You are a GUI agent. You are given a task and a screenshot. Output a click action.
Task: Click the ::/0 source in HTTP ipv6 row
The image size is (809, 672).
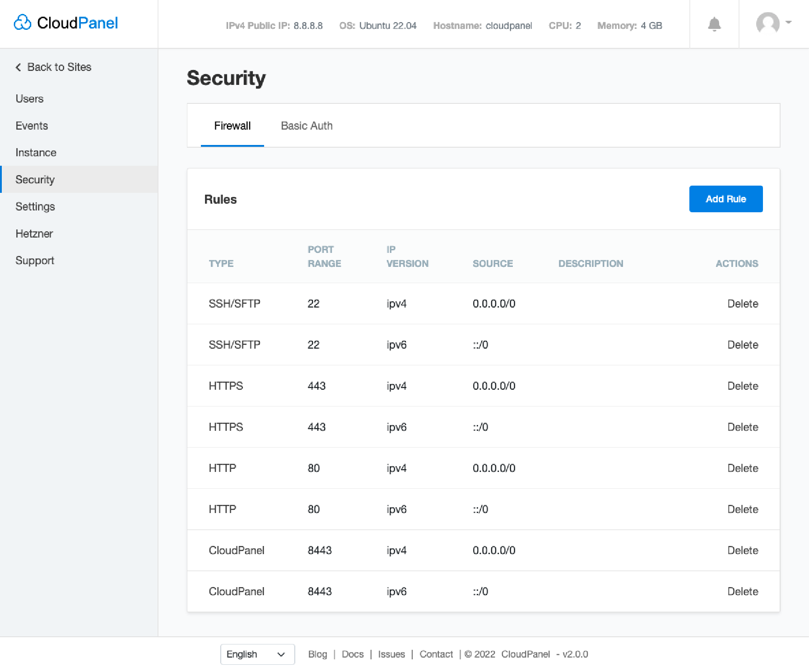pyautogui.click(x=480, y=509)
